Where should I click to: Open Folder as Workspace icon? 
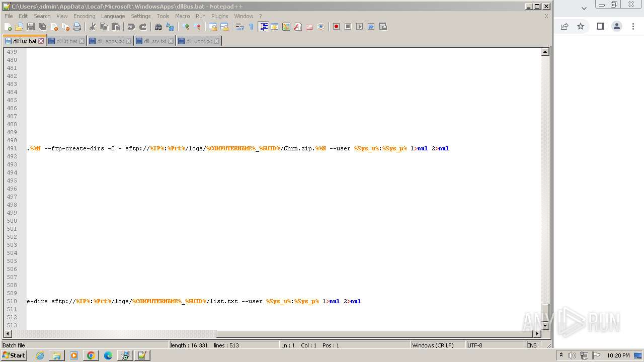tap(309, 27)
